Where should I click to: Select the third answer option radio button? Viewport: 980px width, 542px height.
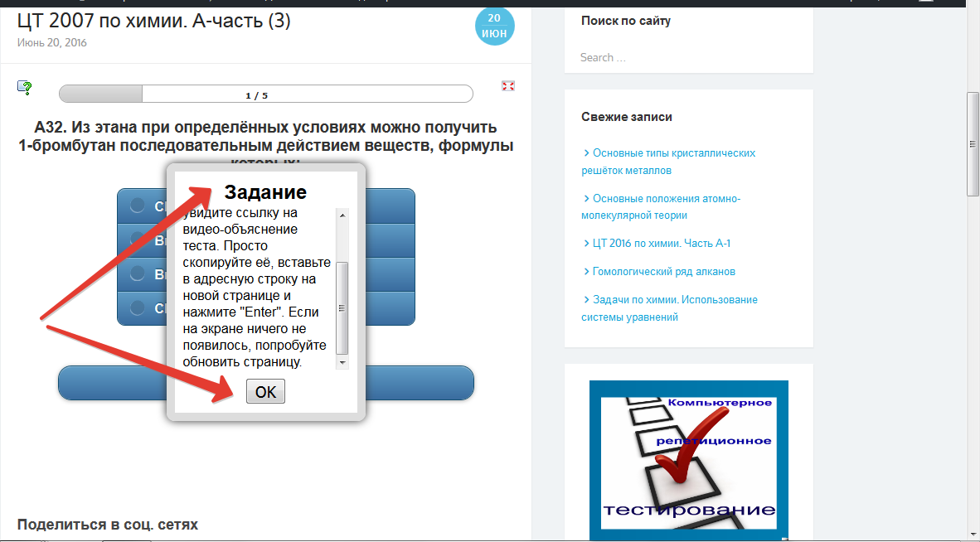point(138,273)
